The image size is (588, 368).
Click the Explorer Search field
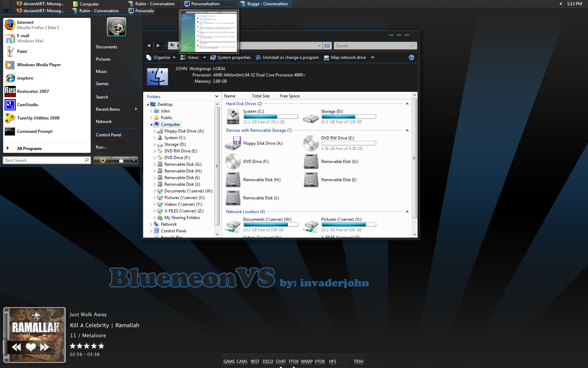(376, 46)
